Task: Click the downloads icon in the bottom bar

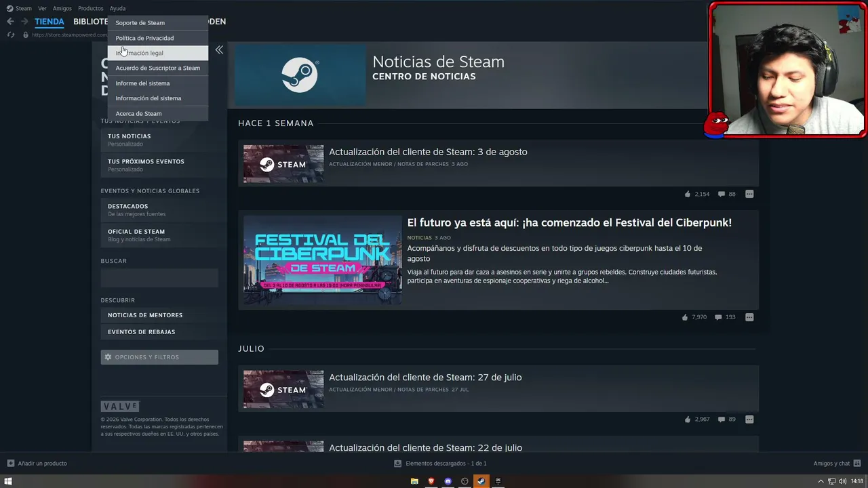Action: [x=398, y=464]
